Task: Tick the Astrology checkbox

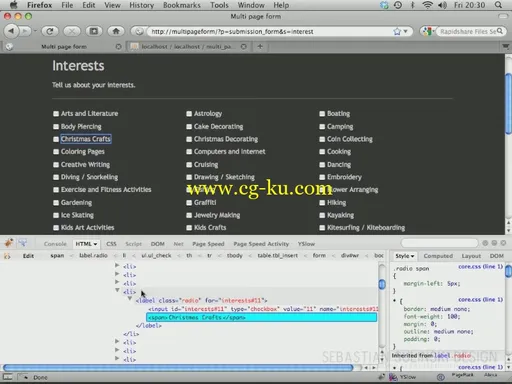Action: (x=189, y=114)
